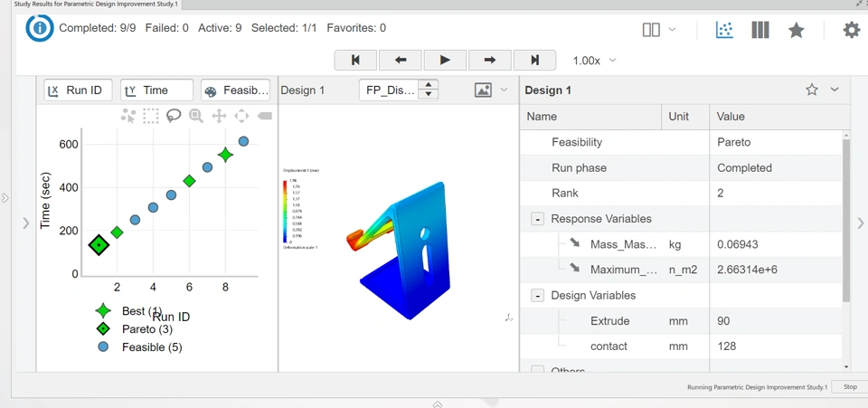Activate the lasso selection tool

tap(174, 116)
